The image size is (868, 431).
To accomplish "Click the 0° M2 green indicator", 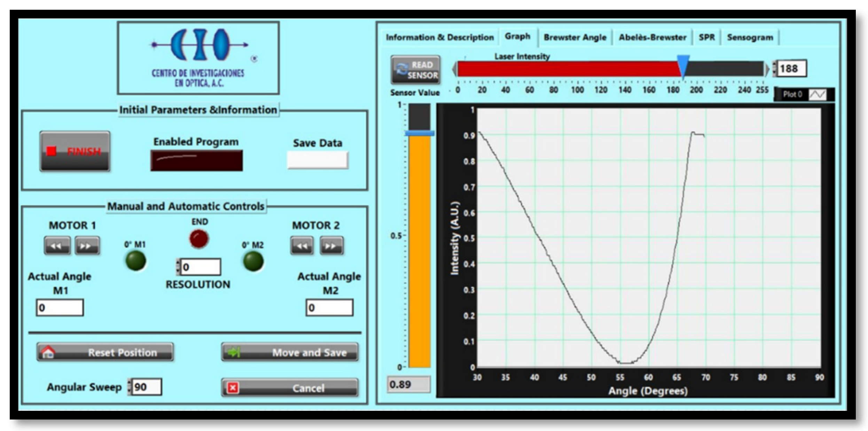I will (253, 262).
